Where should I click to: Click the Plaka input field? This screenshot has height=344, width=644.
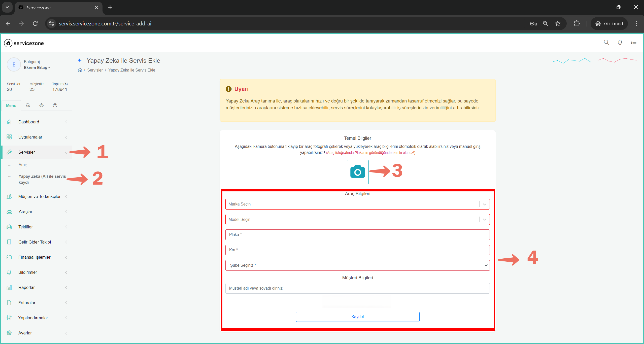357,235
